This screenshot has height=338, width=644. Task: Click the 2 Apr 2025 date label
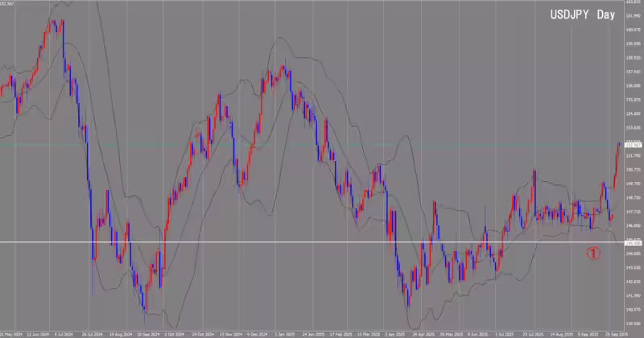pos(395,332)
